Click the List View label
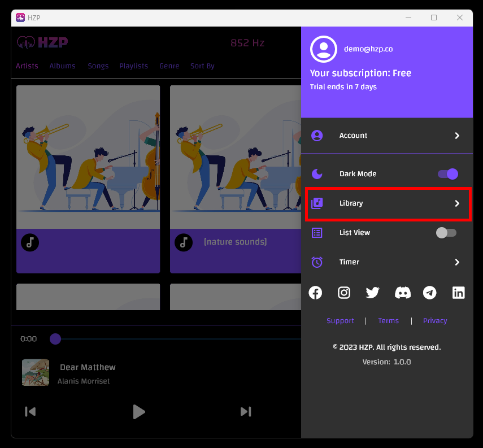483x448 pixels. (x=355, y=233)
